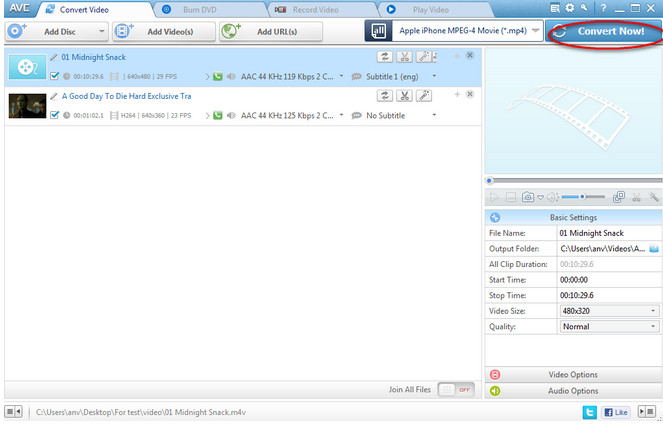
Task: Expand the Video Options section
Action: click(573, 375)
